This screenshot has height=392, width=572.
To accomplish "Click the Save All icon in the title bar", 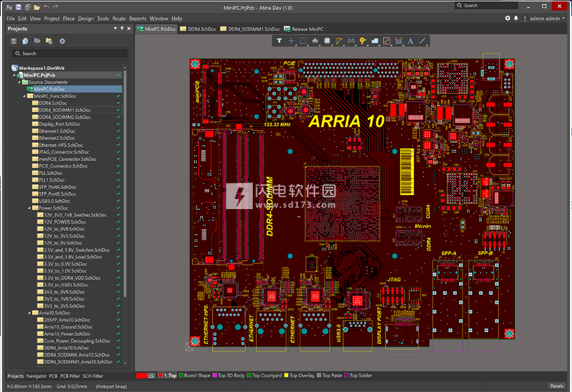I will pos(27,7).
